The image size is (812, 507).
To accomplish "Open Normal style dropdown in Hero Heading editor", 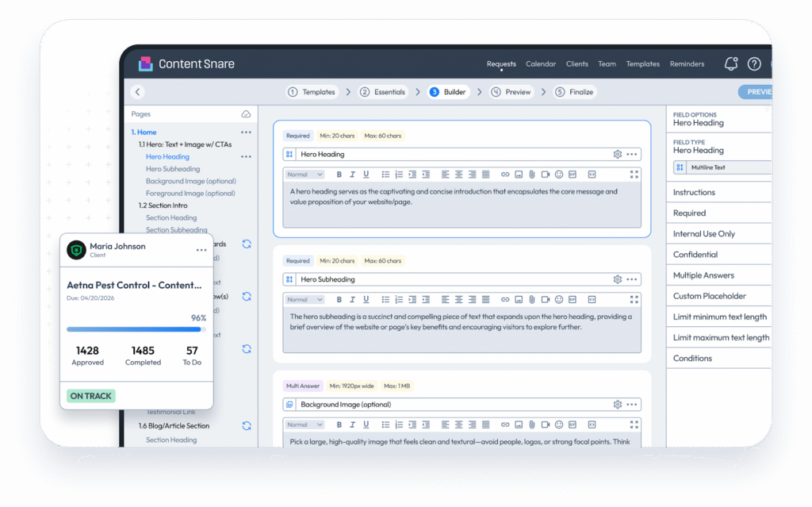I will pyautogui.click(x=304, y=175).
